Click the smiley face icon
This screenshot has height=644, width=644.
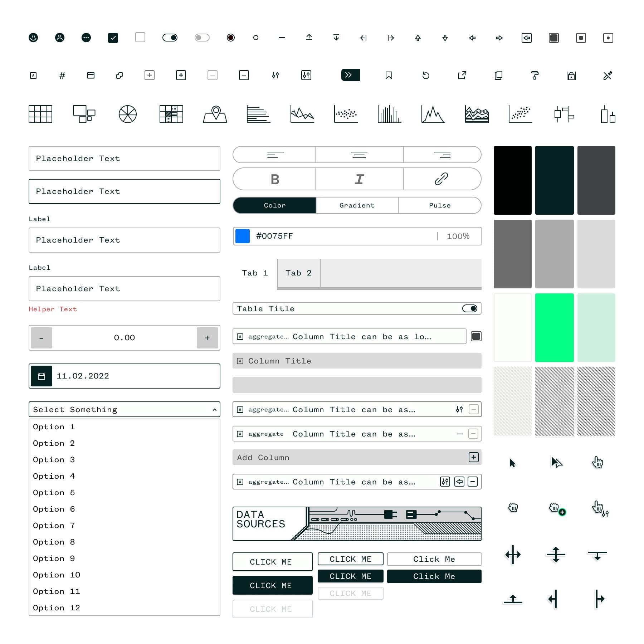(x=34, y=38)
